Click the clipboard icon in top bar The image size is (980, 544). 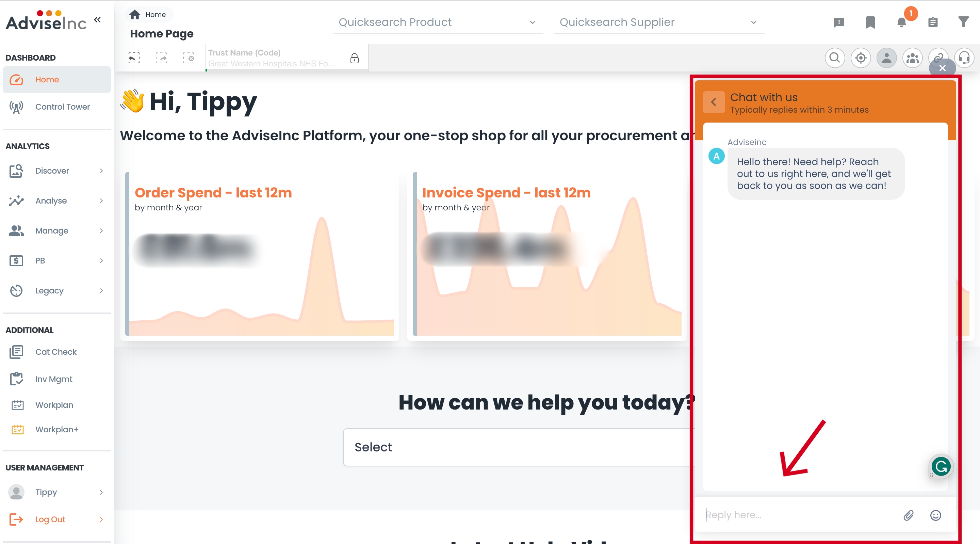932,22
